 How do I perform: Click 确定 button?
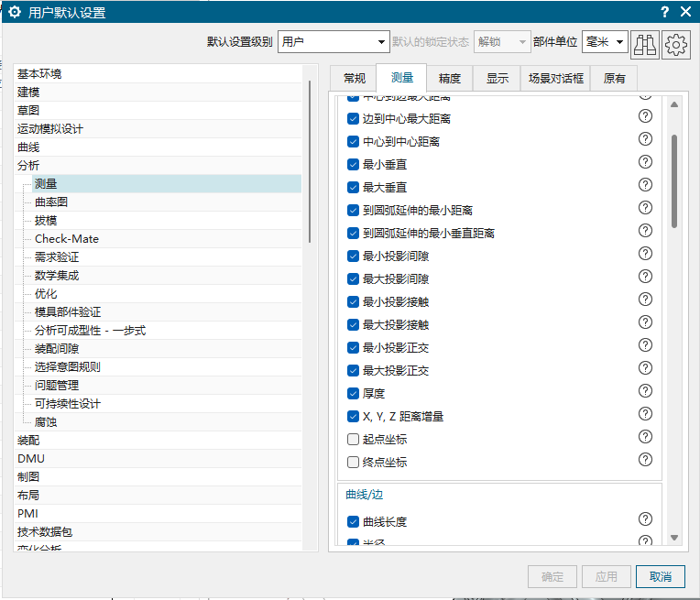point(552,577)
